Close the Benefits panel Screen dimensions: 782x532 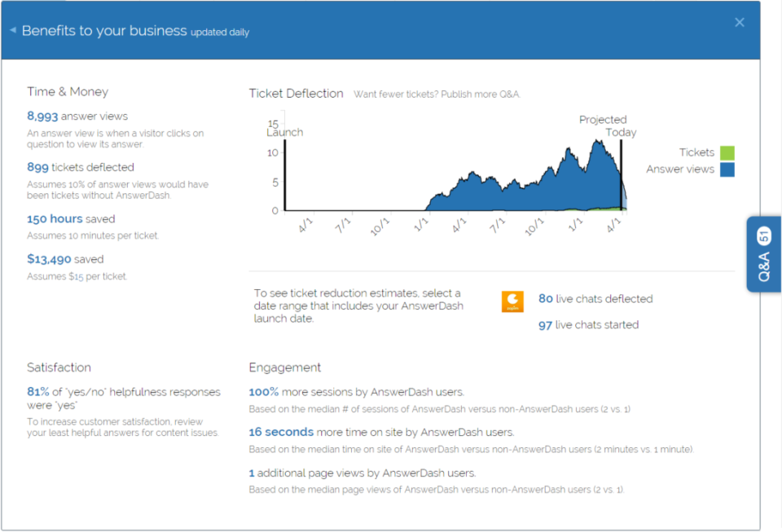740,22
